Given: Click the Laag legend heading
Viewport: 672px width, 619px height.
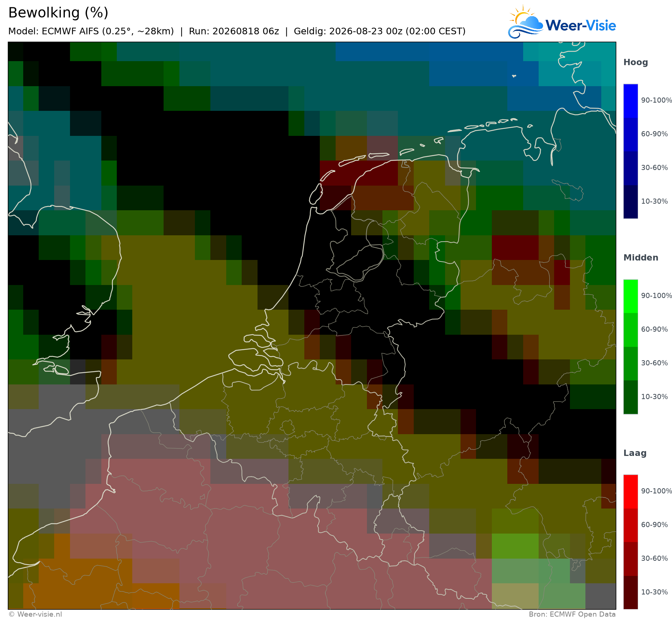Looking at the screenshot, I should click(634, 453).
